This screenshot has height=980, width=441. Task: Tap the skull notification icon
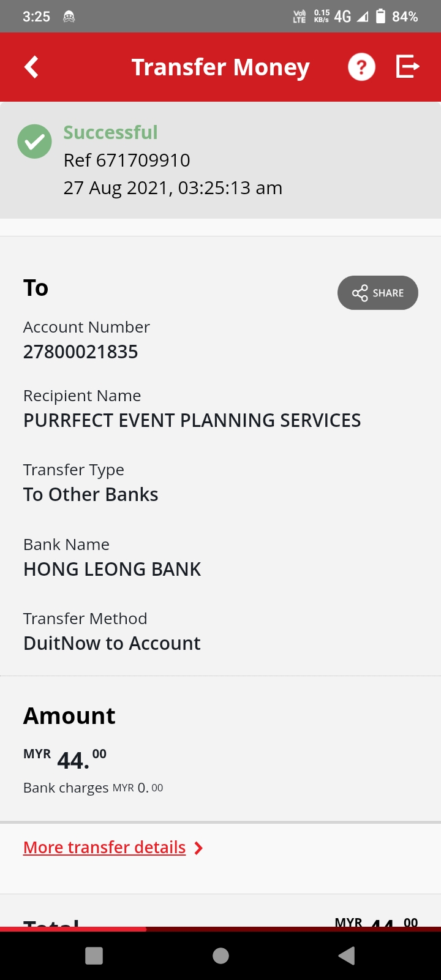69,17
